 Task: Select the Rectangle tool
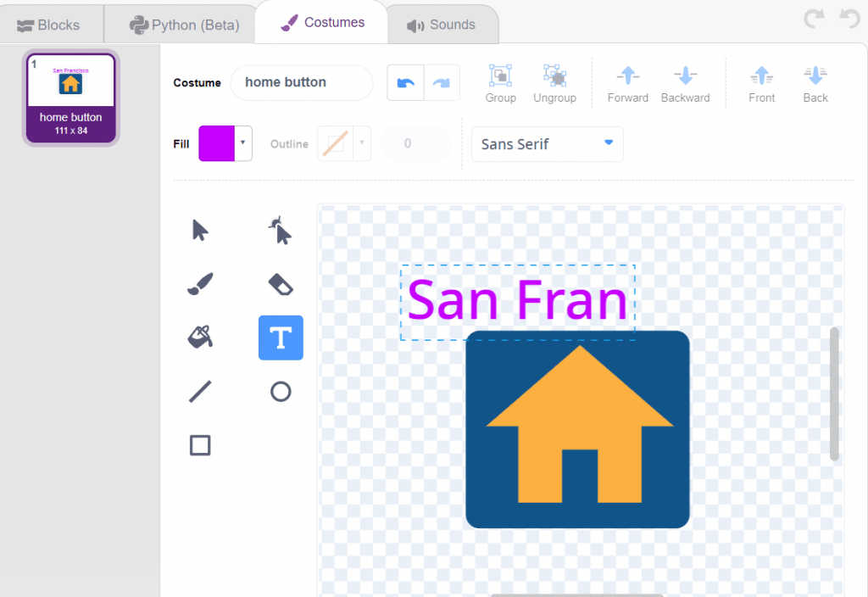coord(200,445)
